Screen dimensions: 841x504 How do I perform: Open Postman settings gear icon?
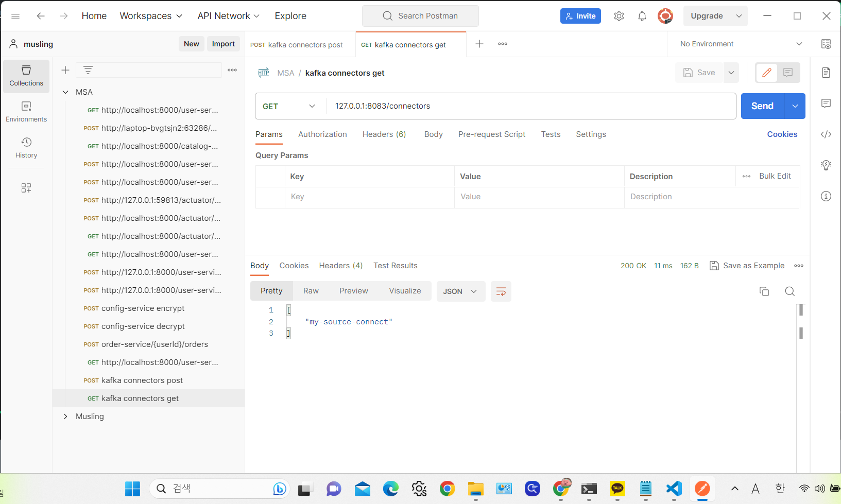[619, 16]
